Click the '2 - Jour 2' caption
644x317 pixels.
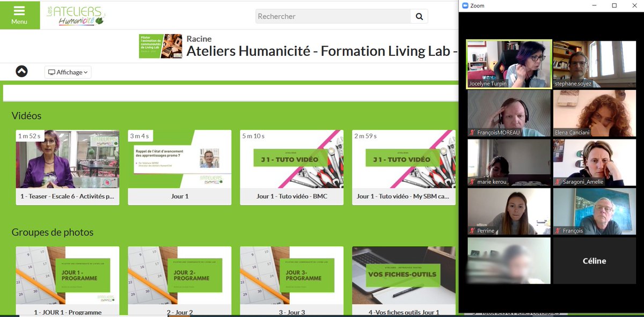tap(180, 312)
